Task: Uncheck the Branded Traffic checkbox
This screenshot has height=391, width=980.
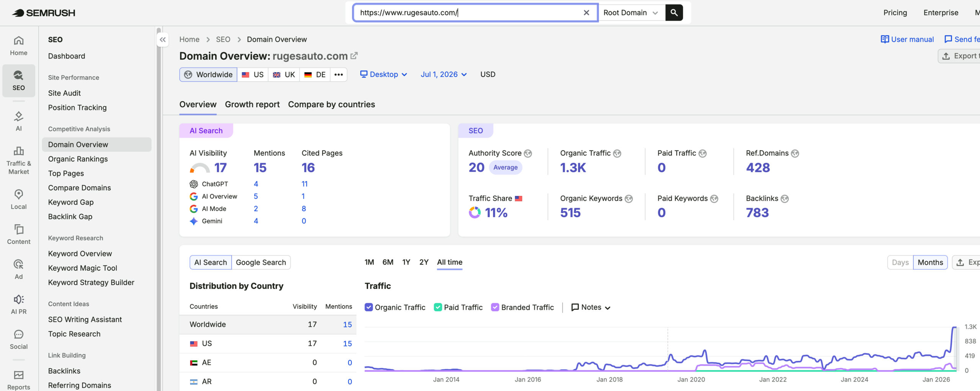Action: pyautogui.click(x=495, y=307)
